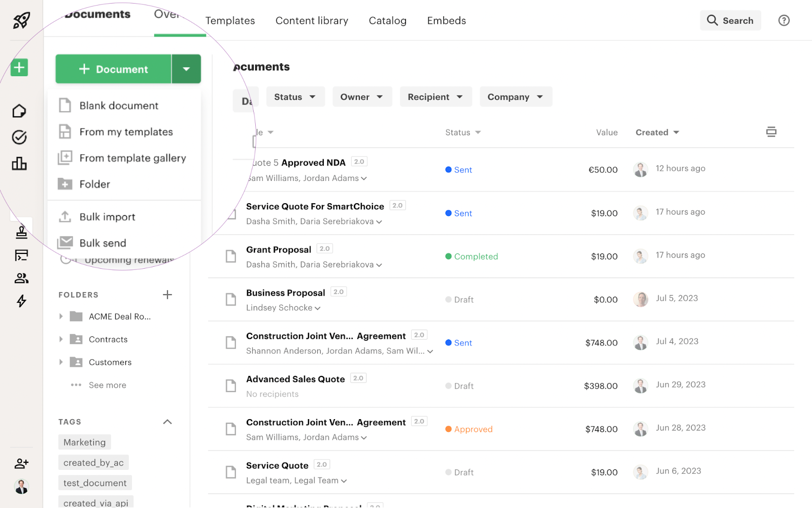Click the Advanced Sales Quote document icon
812x508 pixels.
click(x=231, y=386)
